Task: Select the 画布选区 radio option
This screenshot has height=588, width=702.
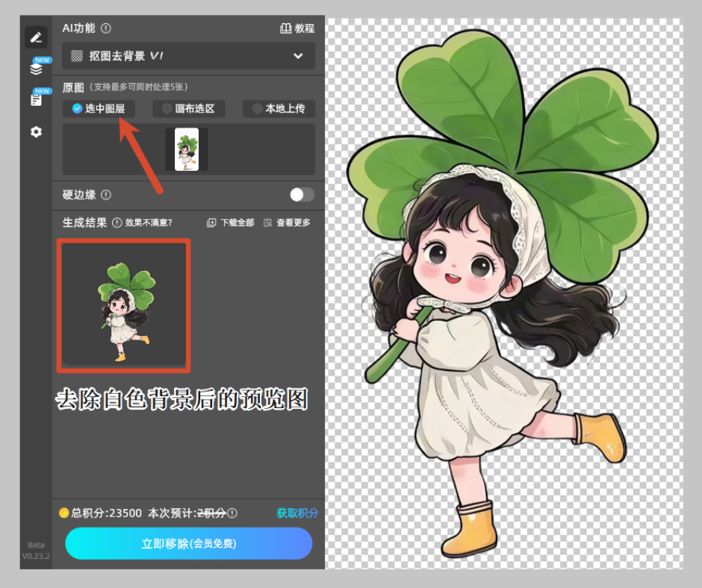Action: 189,108
